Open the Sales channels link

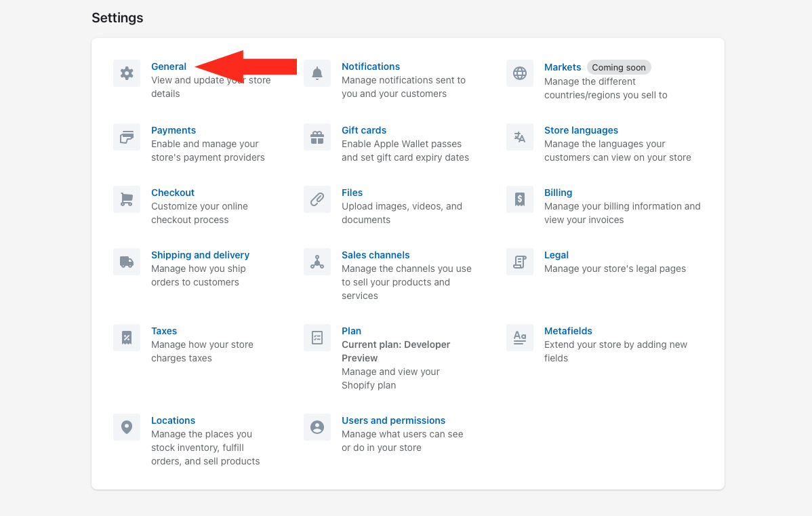pyautogui.click(x=375, y=255)
